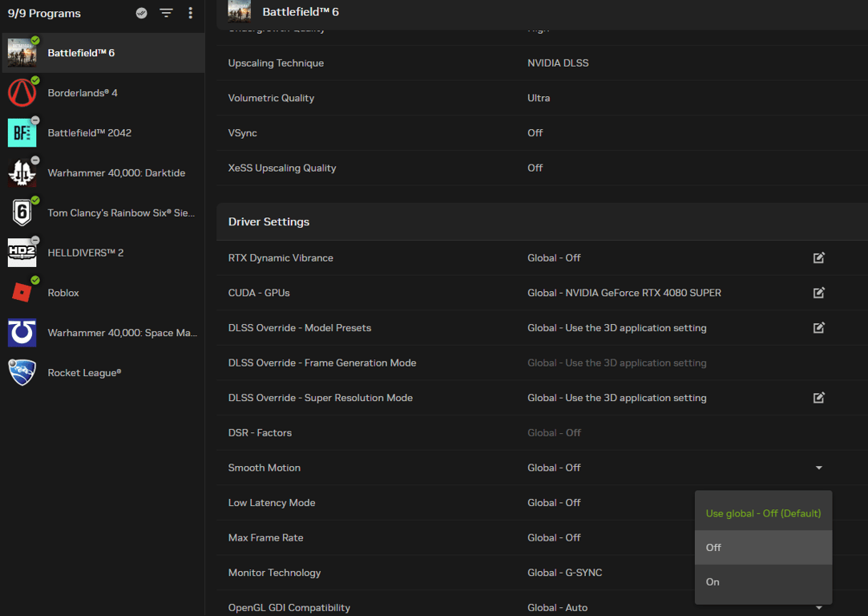Click the edit icon for RTX Dynamic Vibrance
Viewport: 868px width, 616px height.
818,258
